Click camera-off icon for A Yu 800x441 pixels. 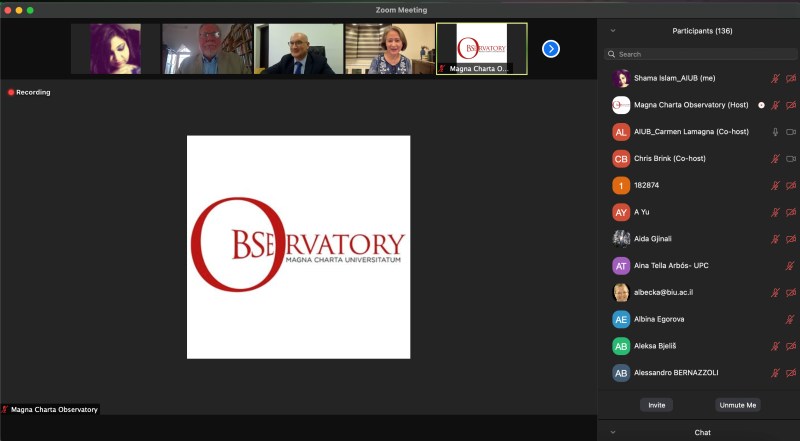(791, 212)
